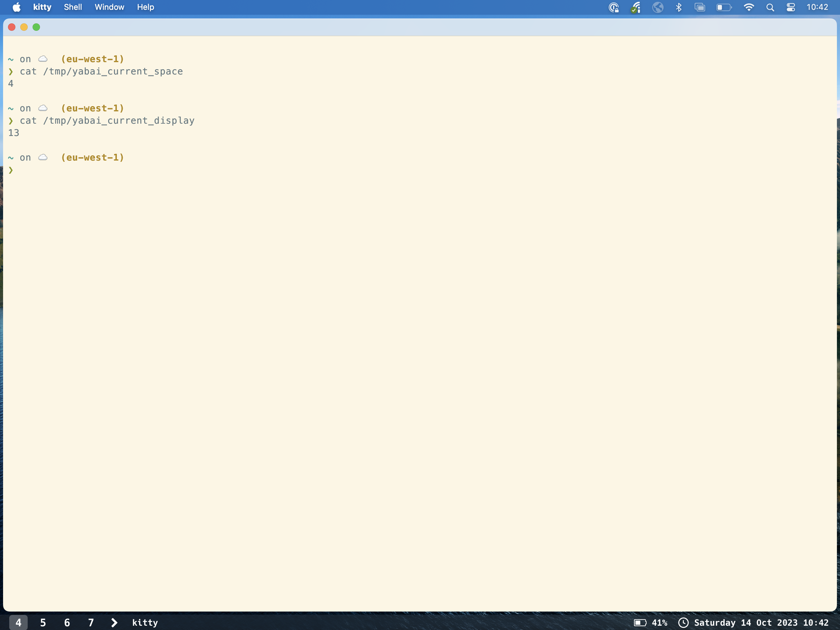Click the screen mirroring icon

[700, 7]
